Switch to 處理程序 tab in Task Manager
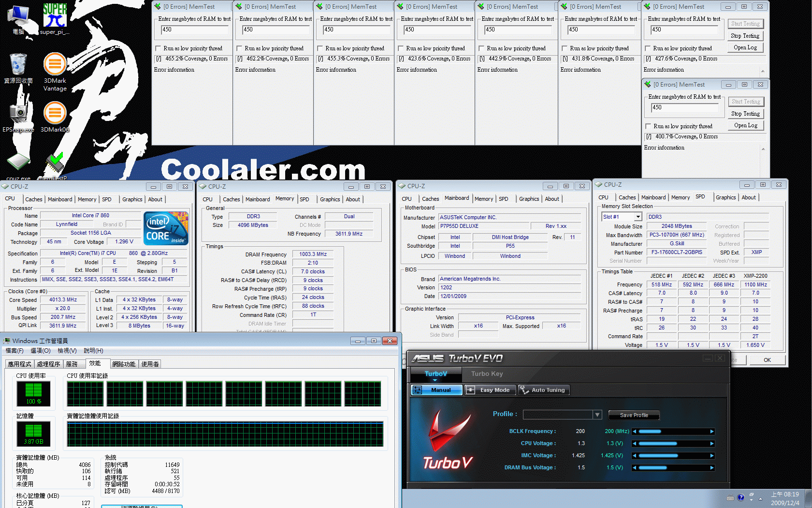This screenshot has height=508, width=812. (49, 364)
